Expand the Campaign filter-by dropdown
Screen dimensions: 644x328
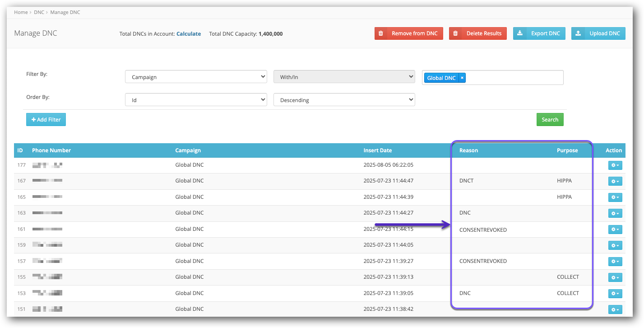[x=196, y=77]
